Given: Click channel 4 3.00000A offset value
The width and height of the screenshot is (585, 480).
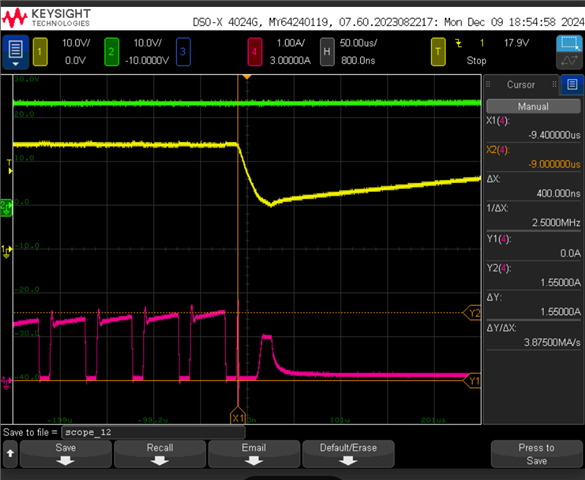Looking at the screenshot, I should [x=290, y=60].
